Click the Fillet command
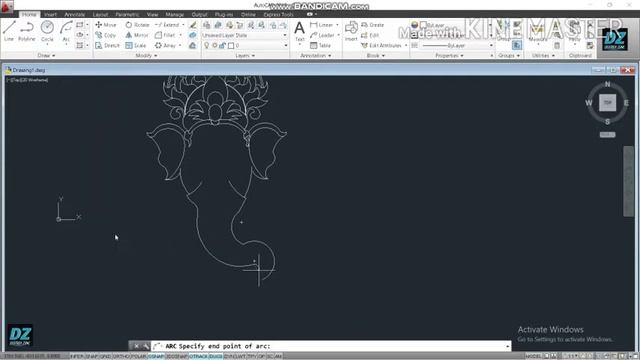 pyautogui.click(x=165, y=36)
